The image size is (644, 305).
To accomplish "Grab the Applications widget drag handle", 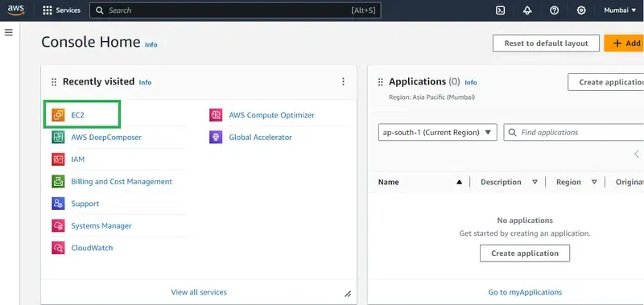I will click(x=380, y=82).
